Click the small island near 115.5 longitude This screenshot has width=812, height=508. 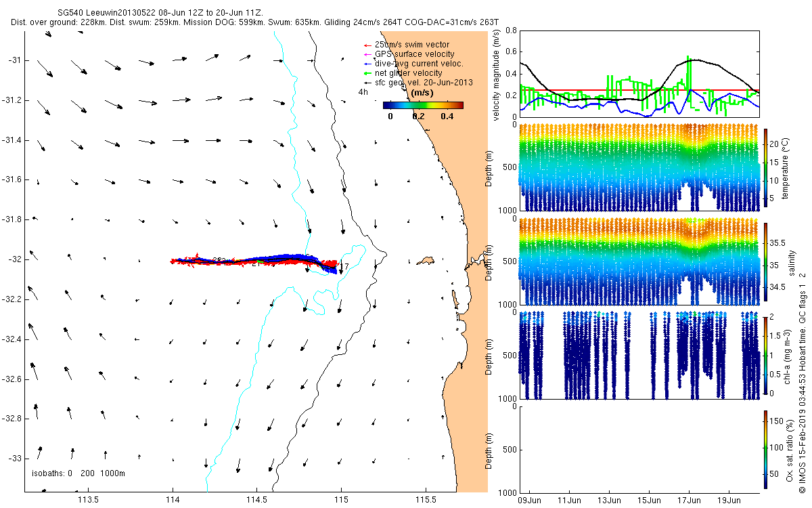426,260
